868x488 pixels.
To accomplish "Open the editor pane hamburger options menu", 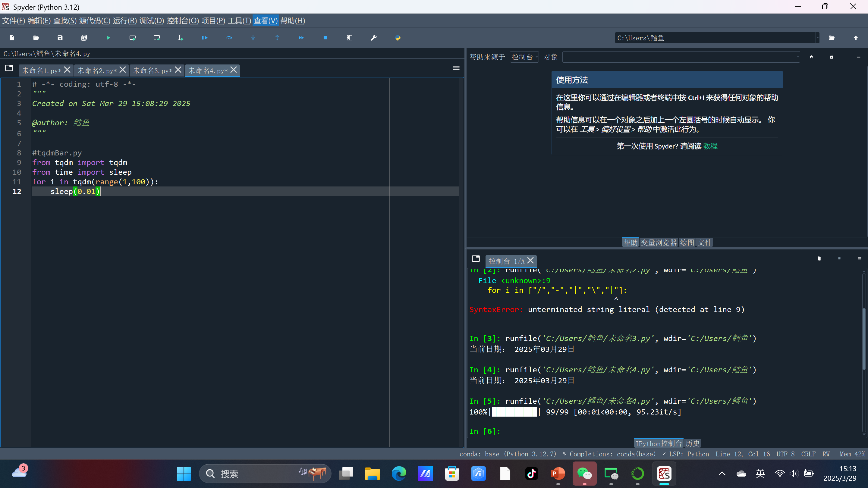I will [x=456, y=68].
